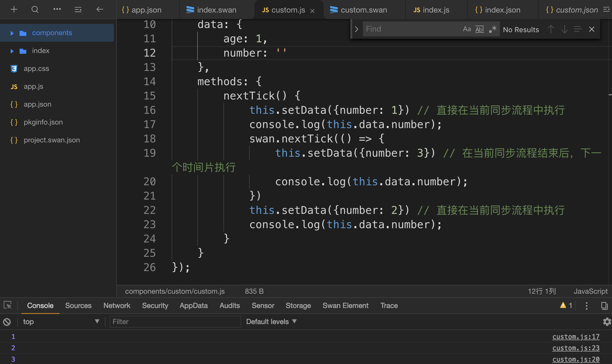Screen dimensions: 612x364
Task: Open the Default levels dropdown
Action: pos(271,322)
